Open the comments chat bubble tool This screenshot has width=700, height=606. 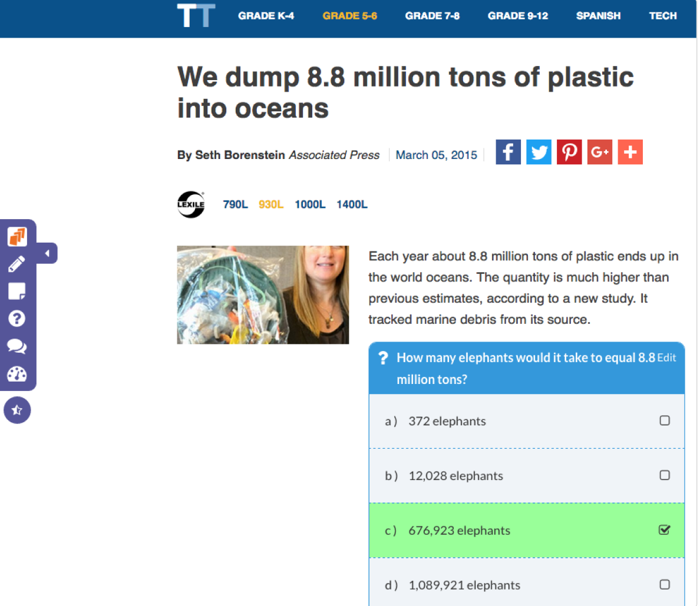point(16,346)
